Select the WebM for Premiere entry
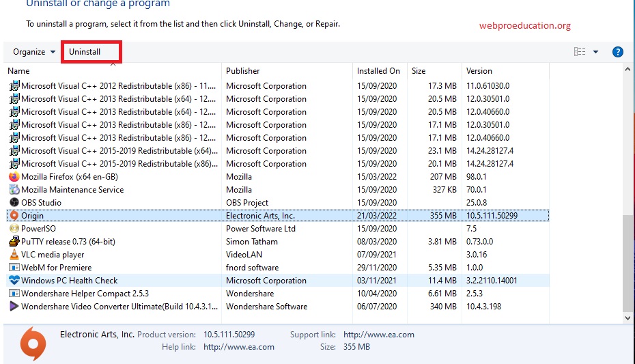 [56, 268]
